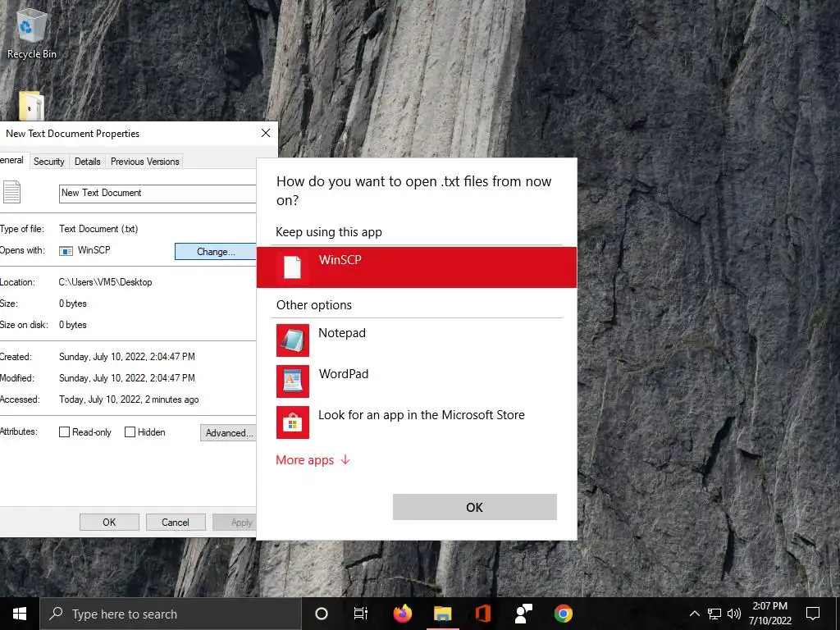Click the taskbar search box

(x=171, y=614)
